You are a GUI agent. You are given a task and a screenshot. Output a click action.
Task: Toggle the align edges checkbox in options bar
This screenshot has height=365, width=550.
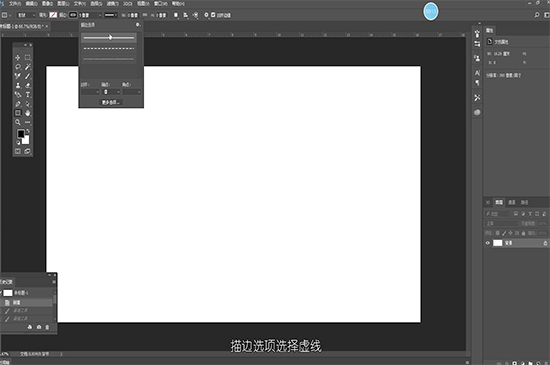tap(213, 15)
